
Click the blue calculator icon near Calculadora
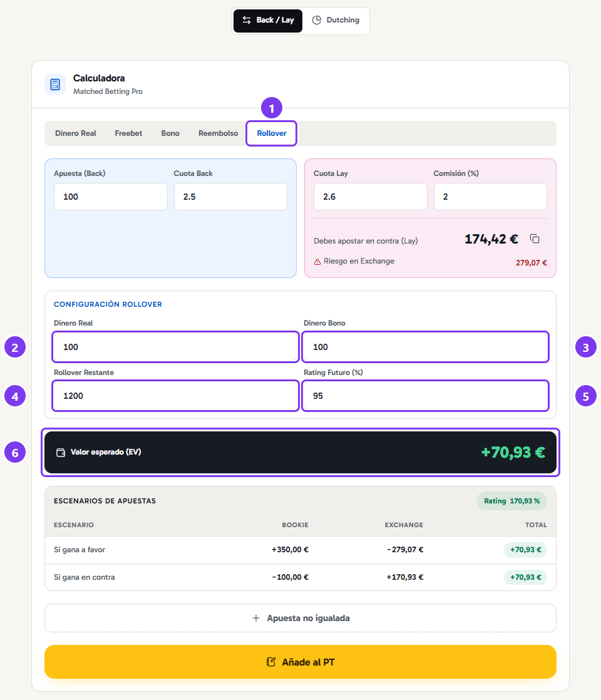click(55, 85)
